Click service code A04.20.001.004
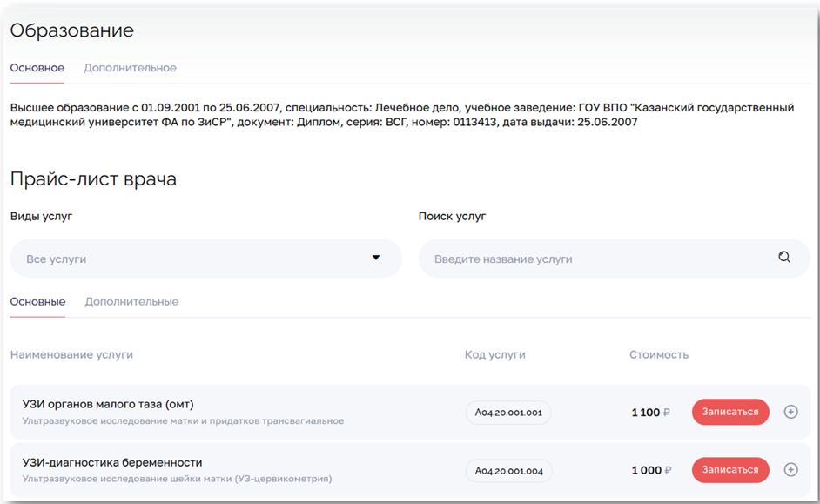 click(x=509, y=471)
